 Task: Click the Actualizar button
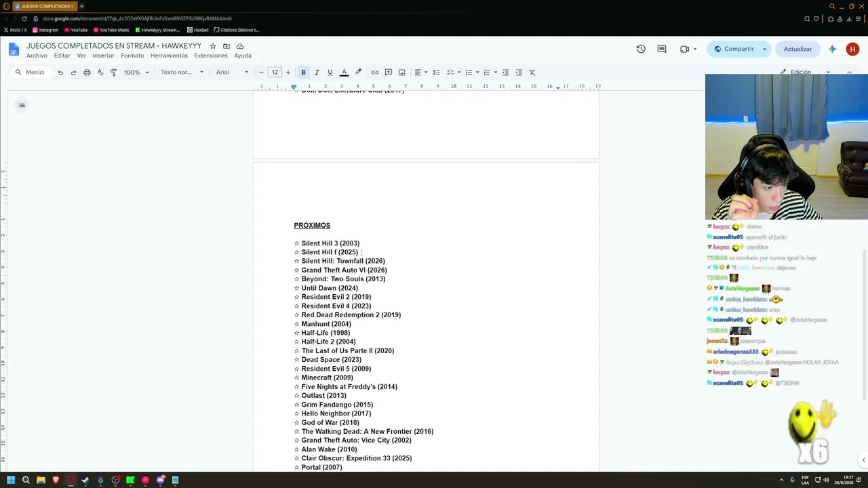797,49
